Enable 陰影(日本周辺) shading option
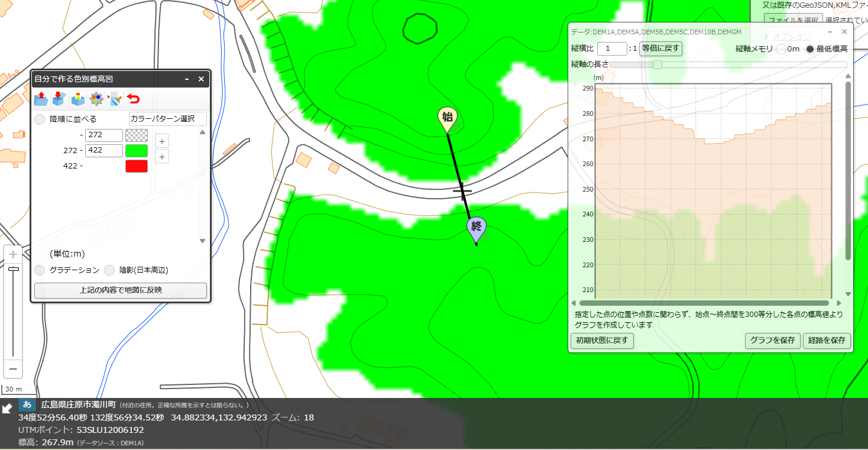The image size is (868, 450). [x=109, y=270]
